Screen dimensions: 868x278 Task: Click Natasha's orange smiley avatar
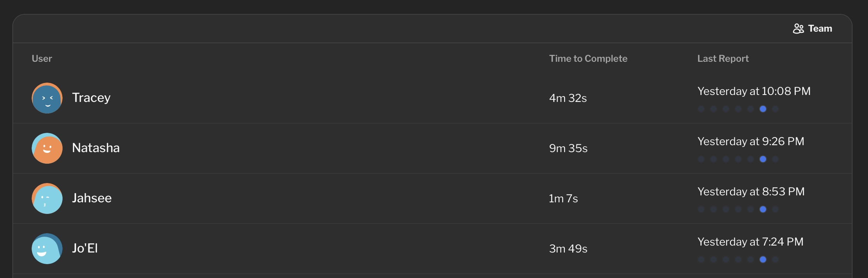click(x=47, y=148)
